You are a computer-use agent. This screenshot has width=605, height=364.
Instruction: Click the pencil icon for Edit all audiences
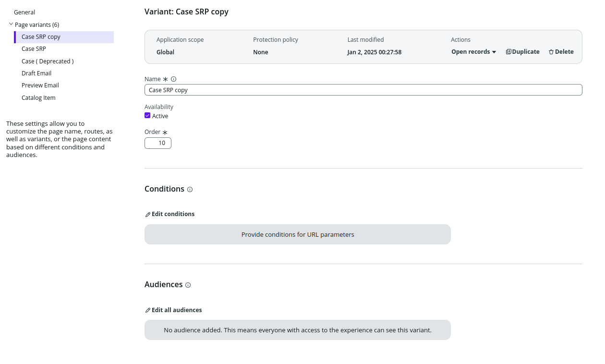coord(148,311)
